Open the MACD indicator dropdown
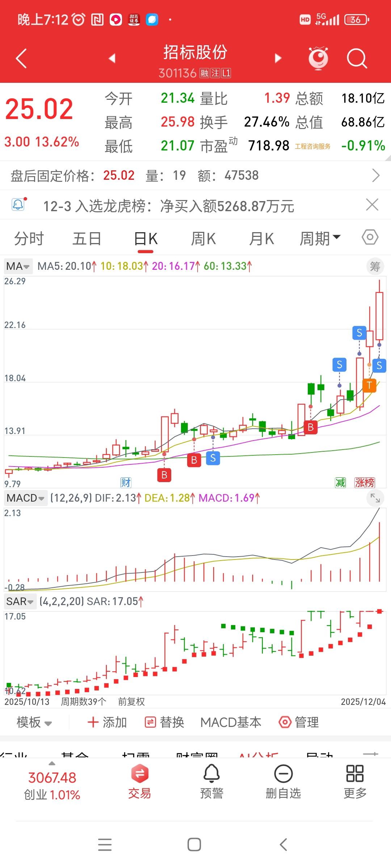The image size is (391, 868). [26, 498]
